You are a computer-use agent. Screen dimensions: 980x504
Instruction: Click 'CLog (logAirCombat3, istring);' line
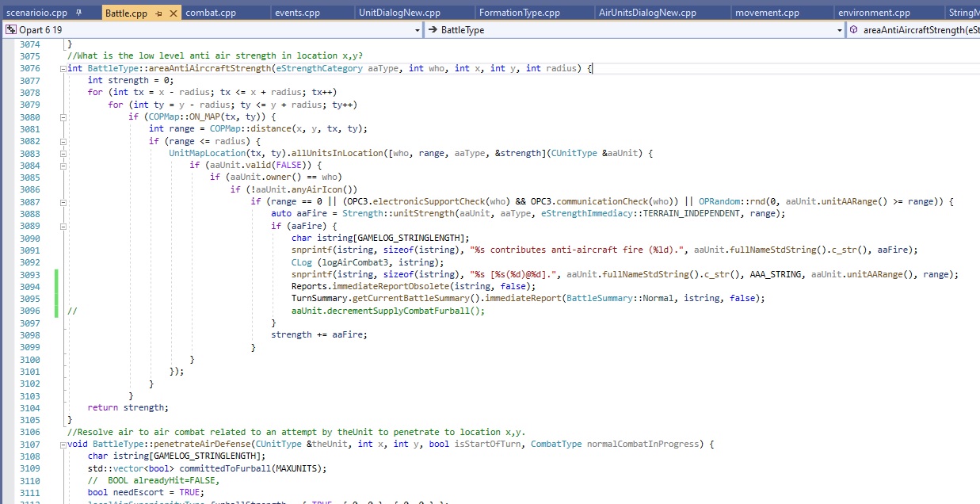click(x=368, y=262)
